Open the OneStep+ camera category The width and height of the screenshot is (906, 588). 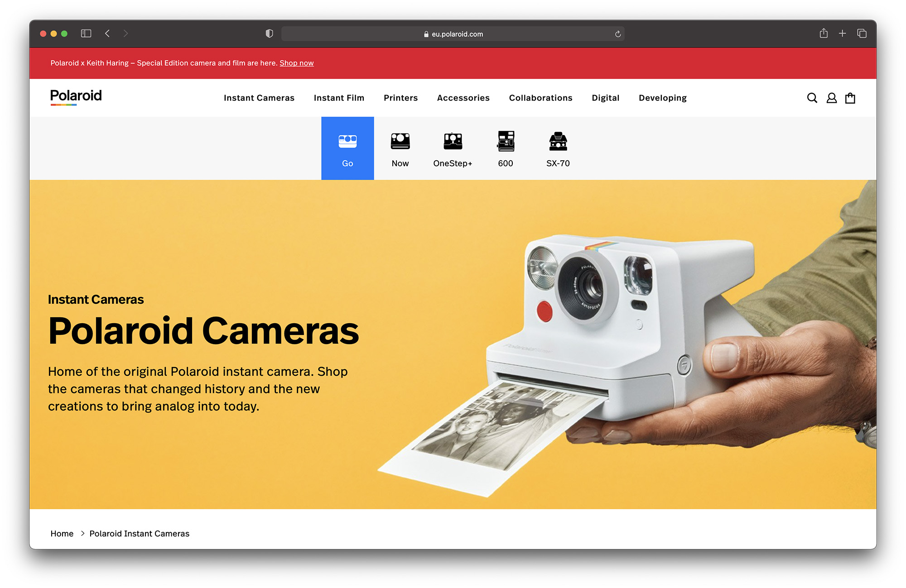[x=453, y=148]
